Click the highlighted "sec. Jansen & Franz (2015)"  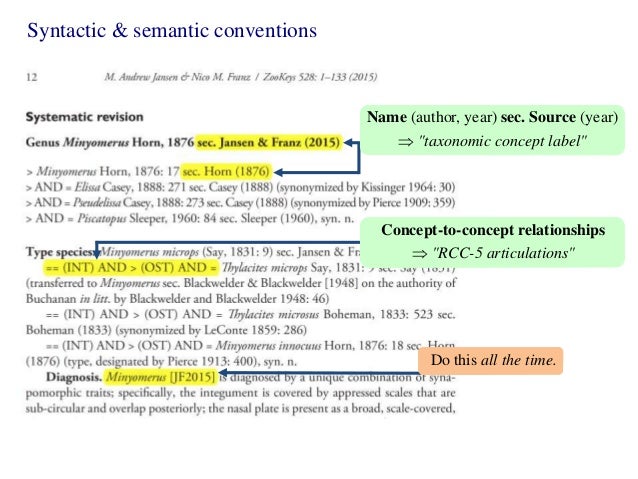pyautogui.click(x=268, y=142)
